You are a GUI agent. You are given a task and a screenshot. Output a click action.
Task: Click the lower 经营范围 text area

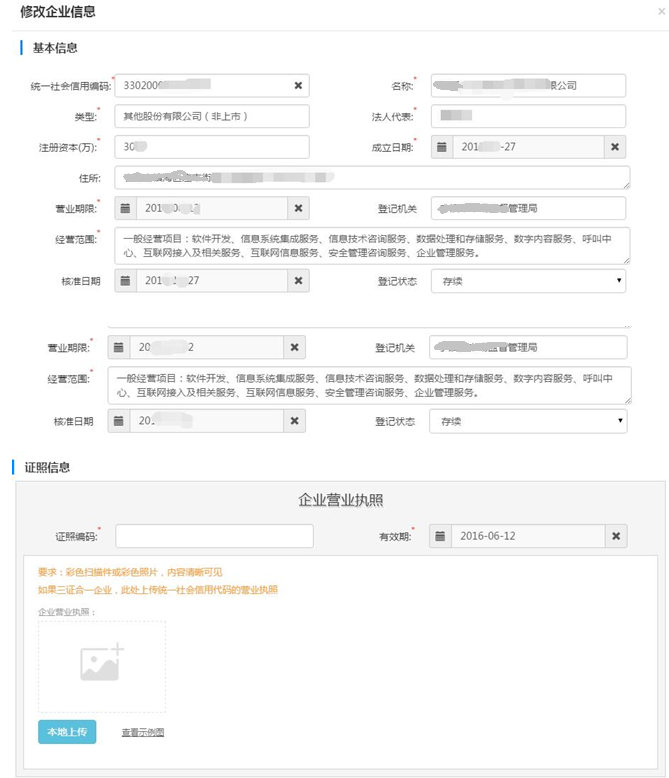click(369, 386)
